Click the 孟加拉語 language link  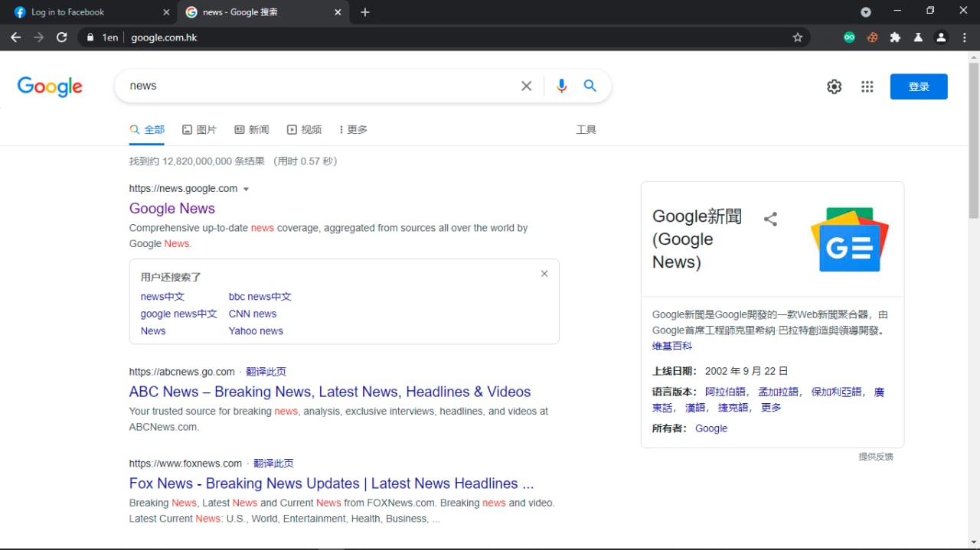(778, 392)
